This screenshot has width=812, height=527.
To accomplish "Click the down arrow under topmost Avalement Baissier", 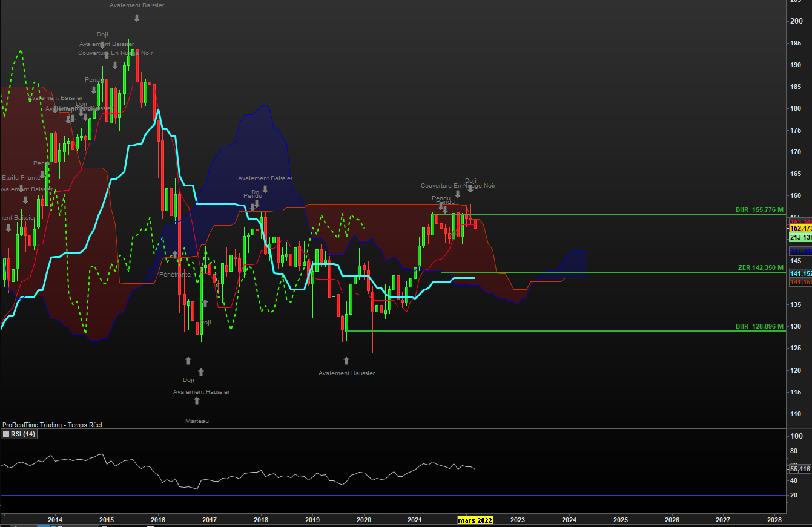I will [x=137, y=18].
